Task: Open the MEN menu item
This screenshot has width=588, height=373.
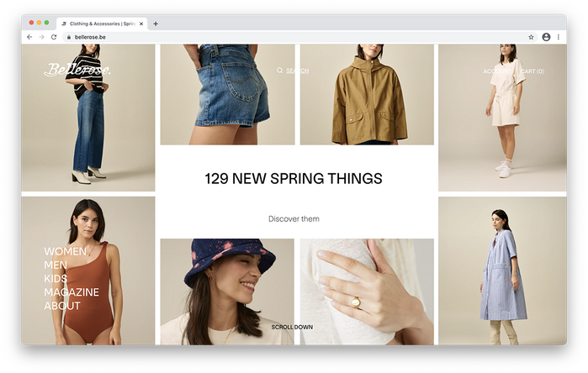Action: pyautogui.click(x=56, y=265)
